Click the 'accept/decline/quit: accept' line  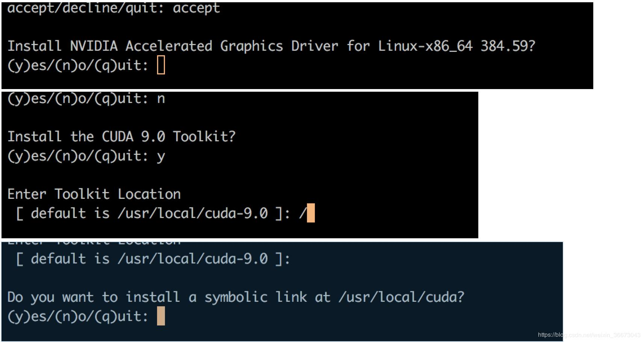[113, 8]
